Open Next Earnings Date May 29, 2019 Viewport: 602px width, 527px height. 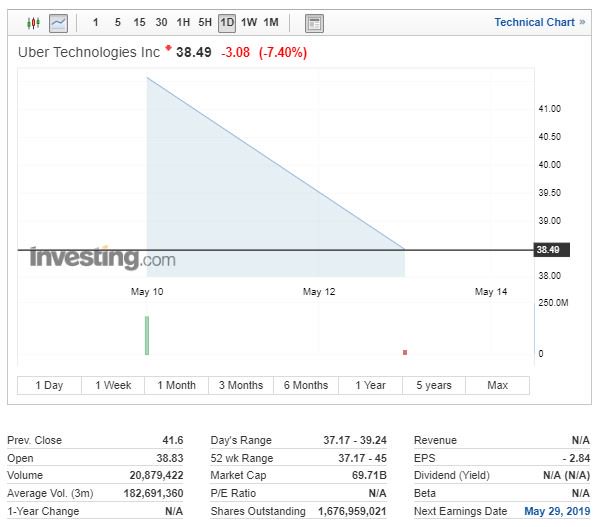[557, 511]
